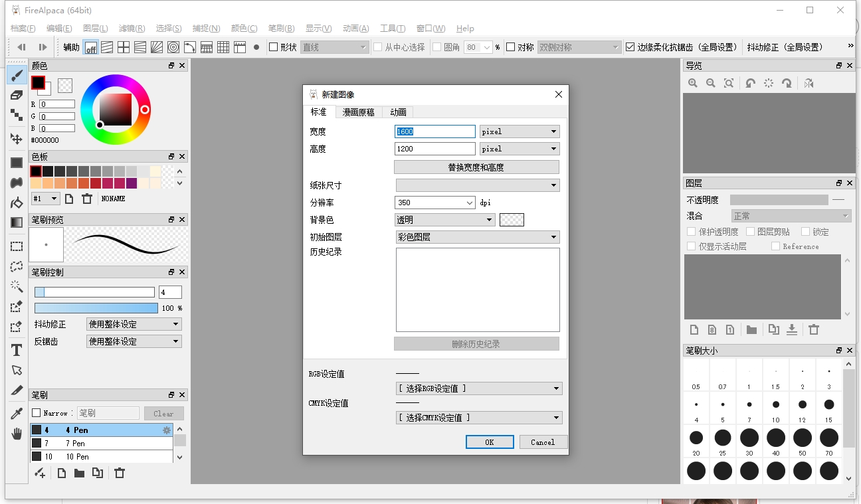Image resolution: width=861 pixels, height=504 pixels.
Task: Select the 7 Pen brush
Action: [102, 443]
